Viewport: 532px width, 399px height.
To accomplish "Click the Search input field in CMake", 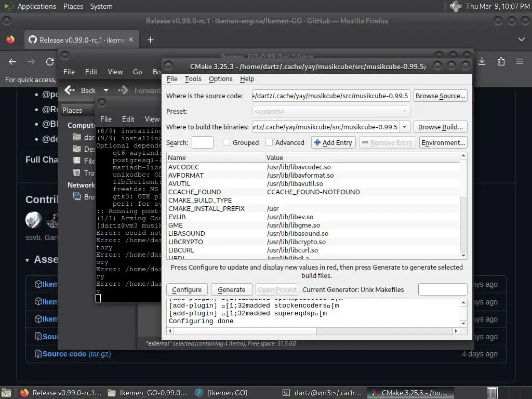I will point(203,142).
